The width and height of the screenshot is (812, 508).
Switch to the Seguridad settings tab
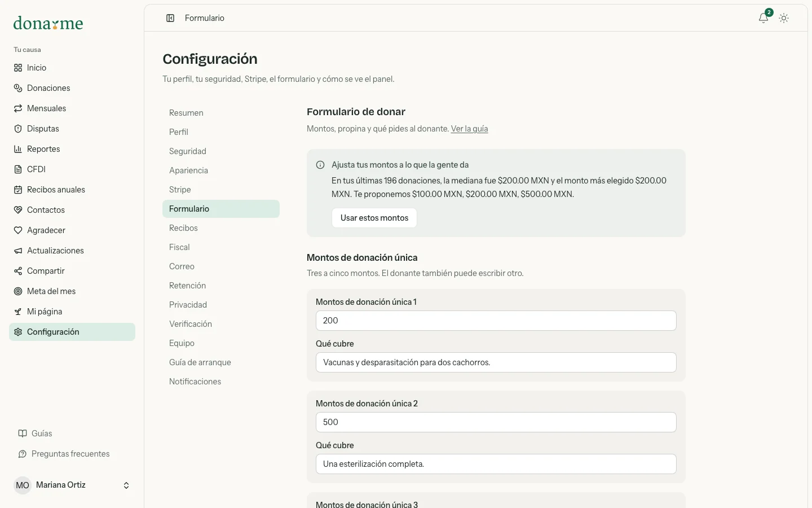tap(221, 151)
